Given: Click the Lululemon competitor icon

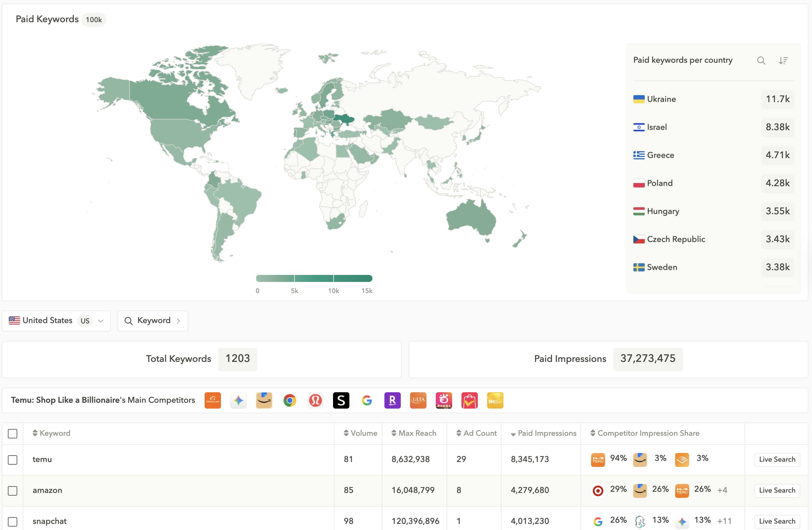Looking at the screenshot, I should (316, 400).
